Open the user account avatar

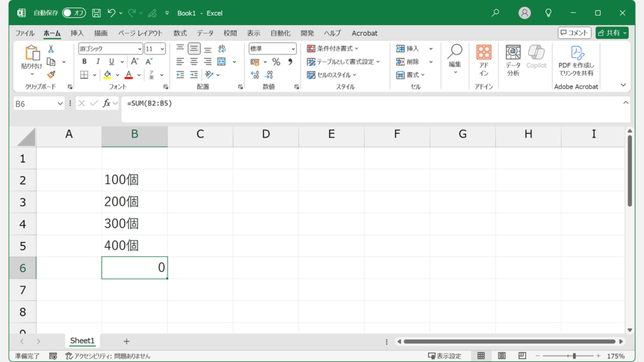(x=524, y=13)
